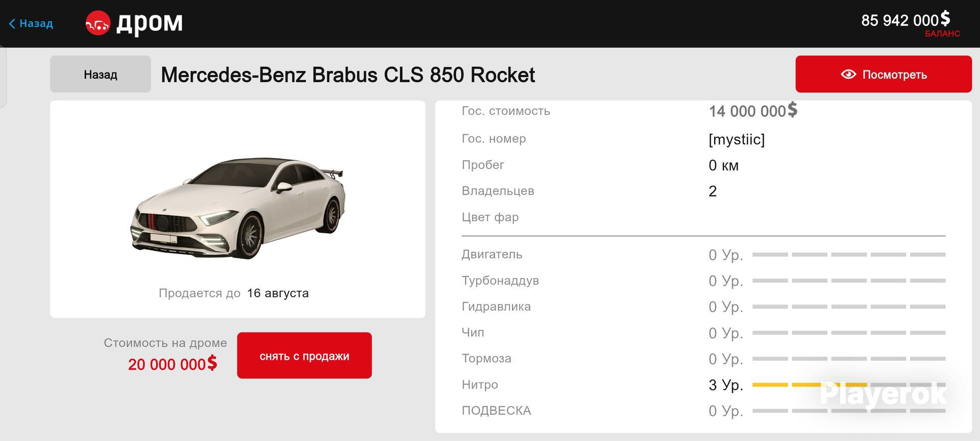Screen dimensions: 980x441
Task: Click the red Drom logo icon
Action: tap(97, 23)
